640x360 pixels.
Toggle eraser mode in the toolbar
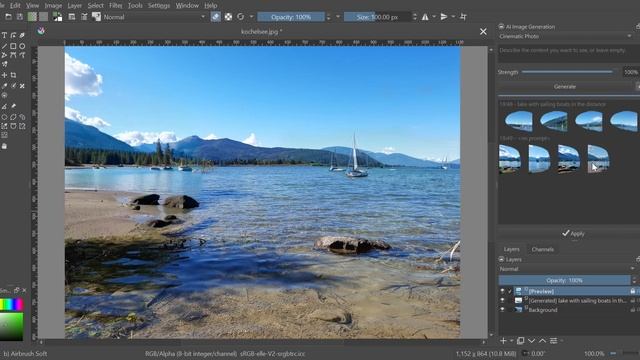pyautogui.click(x=216, y=17)
